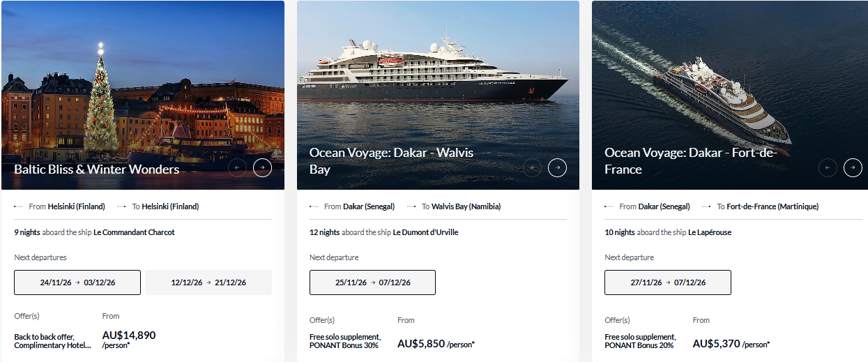Advance Dakar - Fort-de-France image carousel
868x362 pixels.
click(x=853, y=167)
